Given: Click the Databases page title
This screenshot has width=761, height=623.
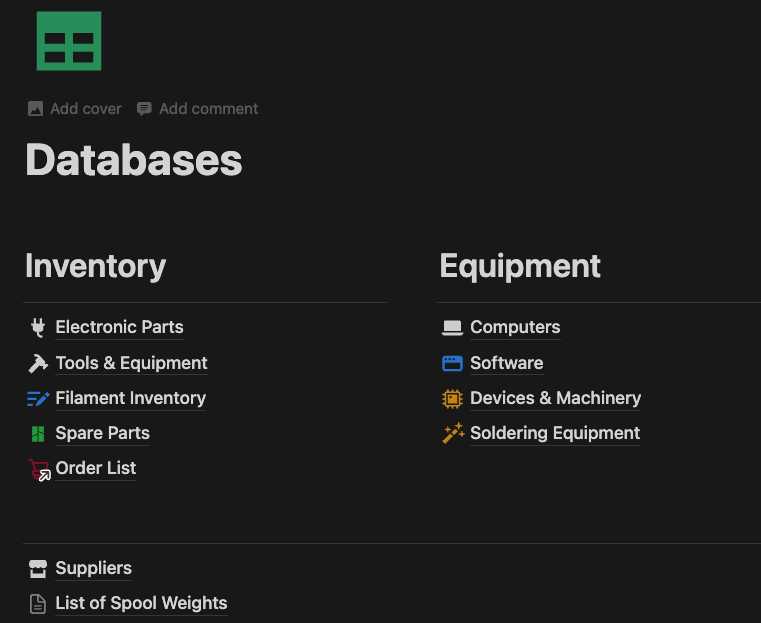Looking at the screenshot, I should coord(133,160).
